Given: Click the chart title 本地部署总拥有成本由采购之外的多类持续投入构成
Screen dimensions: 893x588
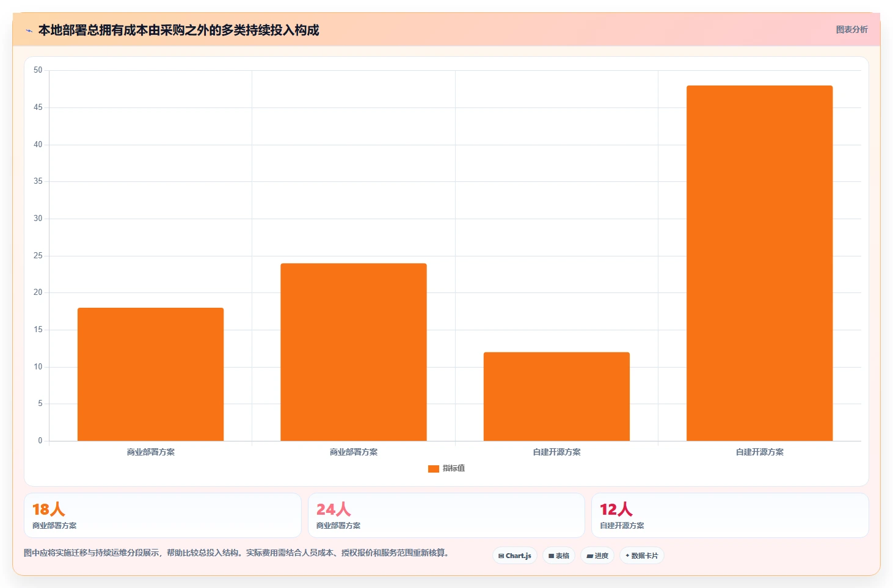Looking at the screenshot, I should 178,30.
